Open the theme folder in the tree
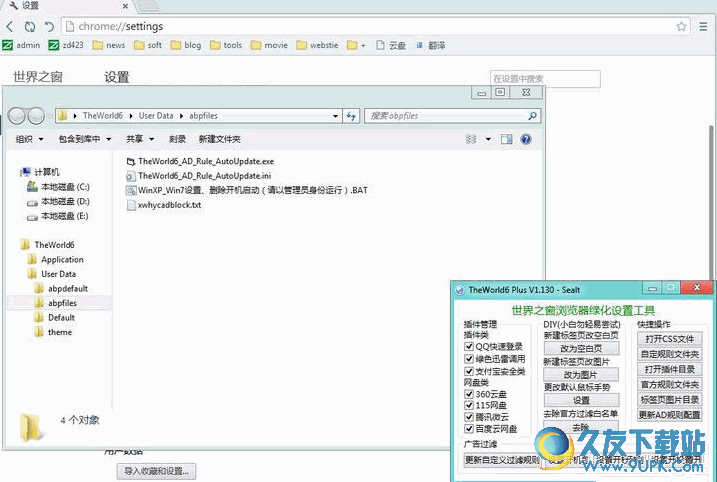This screenshot has height=482, width=717. coord(54,332)
